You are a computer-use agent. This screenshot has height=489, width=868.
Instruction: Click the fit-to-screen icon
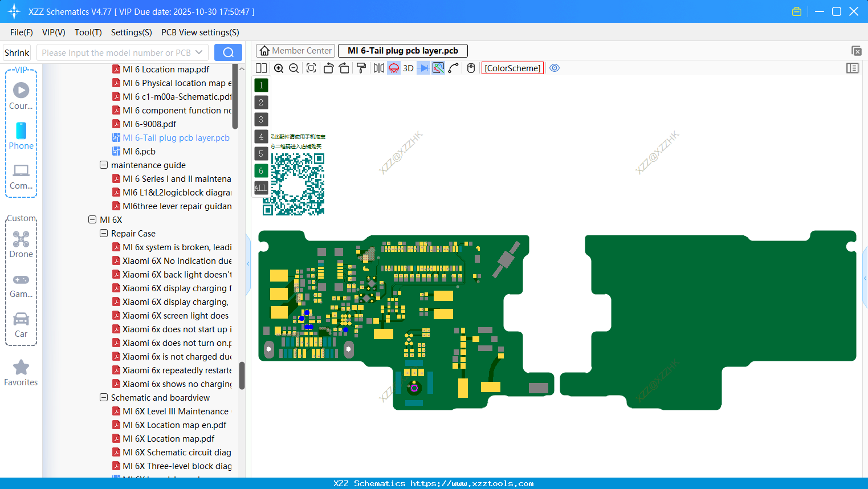(311, 68)
